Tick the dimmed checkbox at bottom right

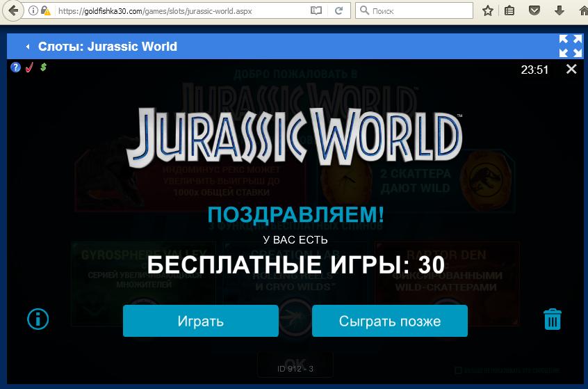point(458,370)
